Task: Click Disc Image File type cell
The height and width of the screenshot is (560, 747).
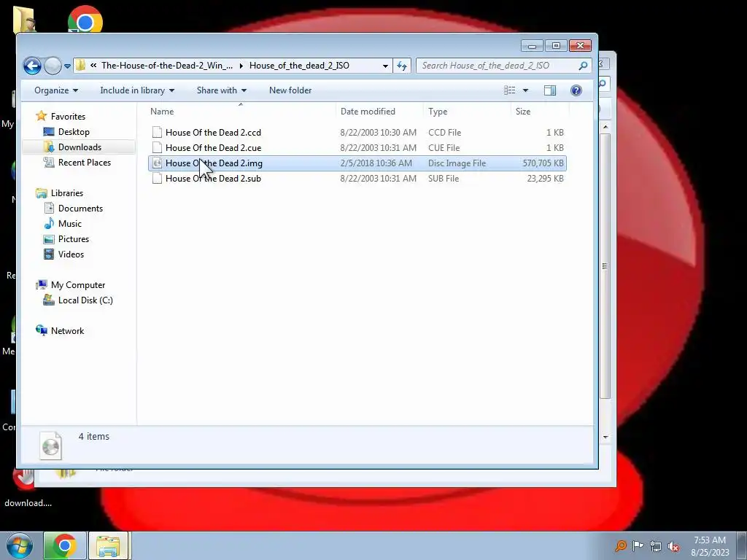Action: pos(457,163)
